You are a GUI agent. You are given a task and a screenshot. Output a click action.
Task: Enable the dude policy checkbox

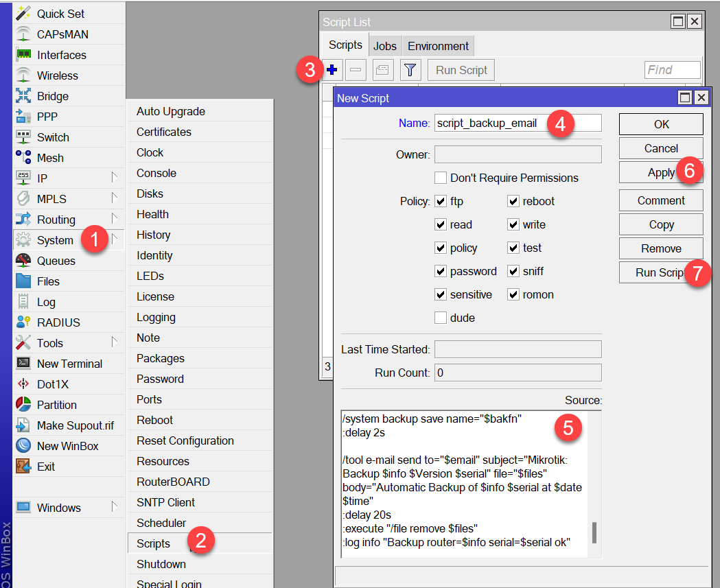[441, 318]
